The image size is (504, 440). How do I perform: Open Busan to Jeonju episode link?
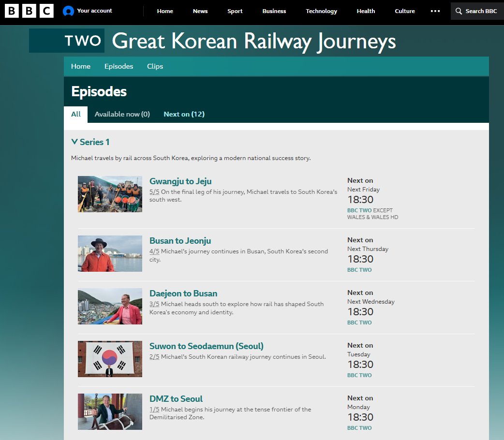pos(180,241)
